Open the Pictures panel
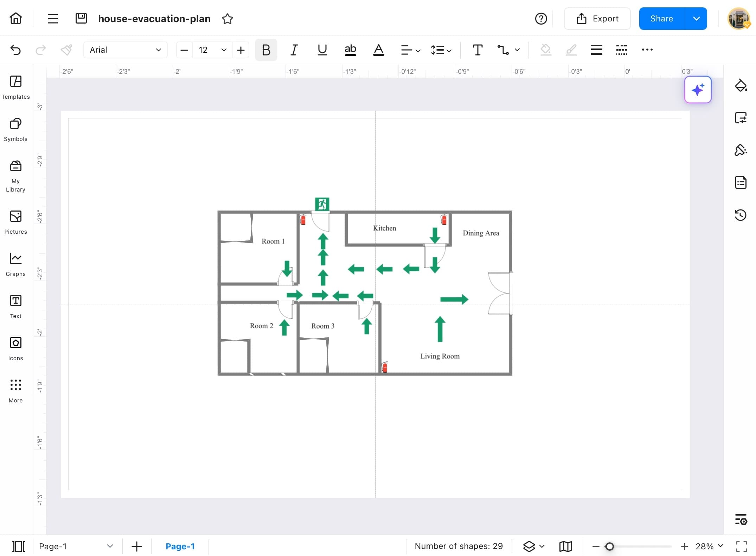Screen dimensions: 756x556 click(x=15, y=221)
